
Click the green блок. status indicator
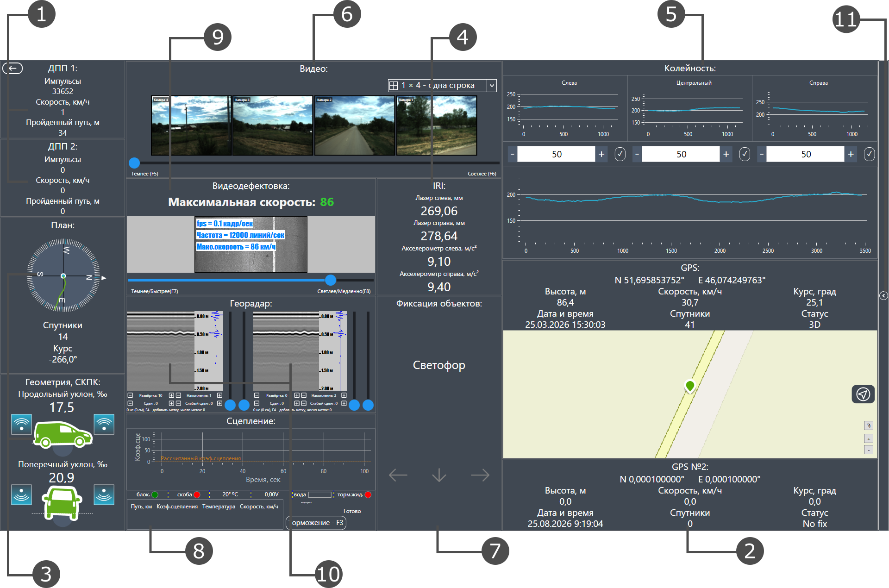click(x=155, y=494)
